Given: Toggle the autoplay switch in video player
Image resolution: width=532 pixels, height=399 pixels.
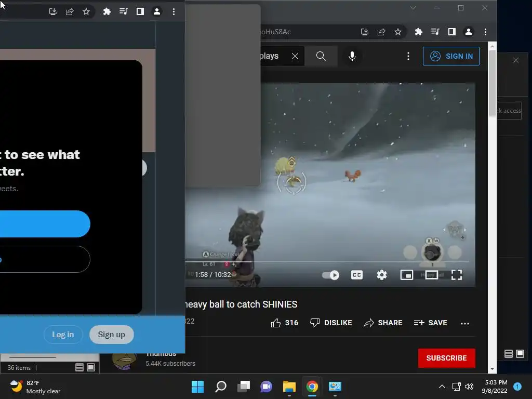Looking at the screenshot, I should [x=330, y=275].
